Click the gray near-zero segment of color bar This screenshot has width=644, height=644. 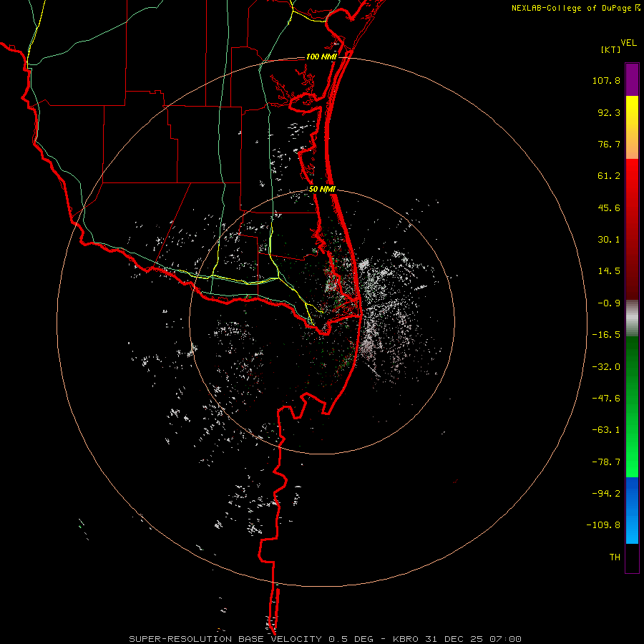point(632,318)
